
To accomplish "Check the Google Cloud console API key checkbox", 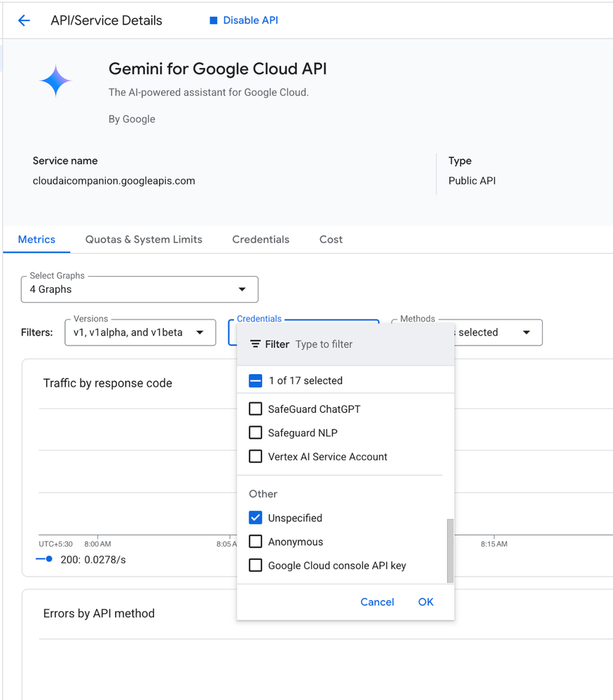I will pyautogui.click(x=256, y=565).
